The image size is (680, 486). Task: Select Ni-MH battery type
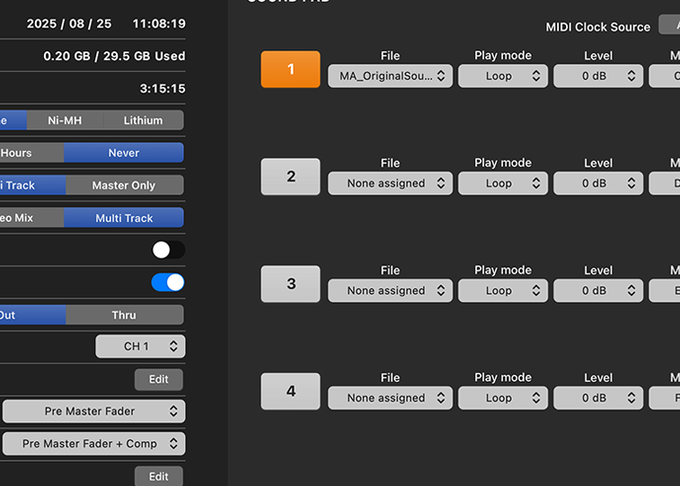coord(65,120)
